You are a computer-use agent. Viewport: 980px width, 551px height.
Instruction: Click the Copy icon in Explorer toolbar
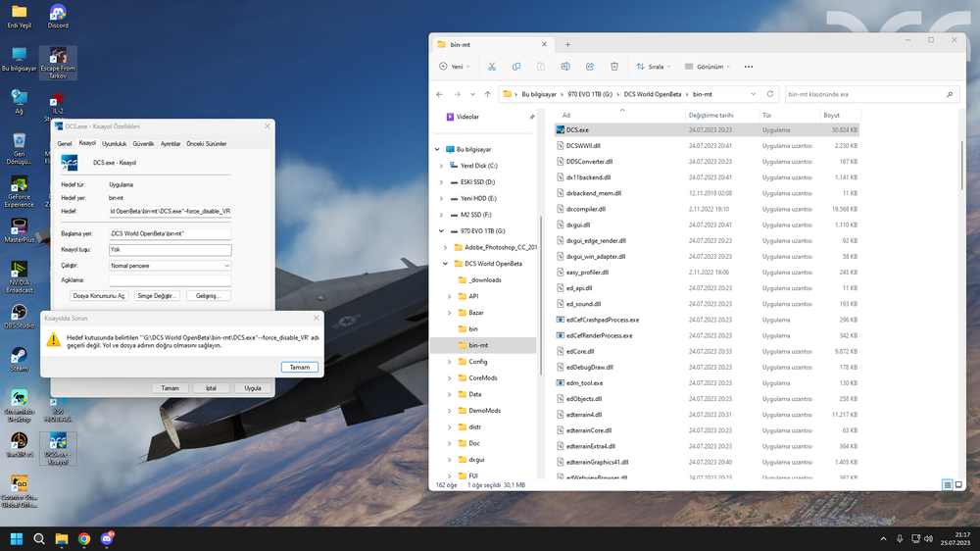click(x=516, y=67)
